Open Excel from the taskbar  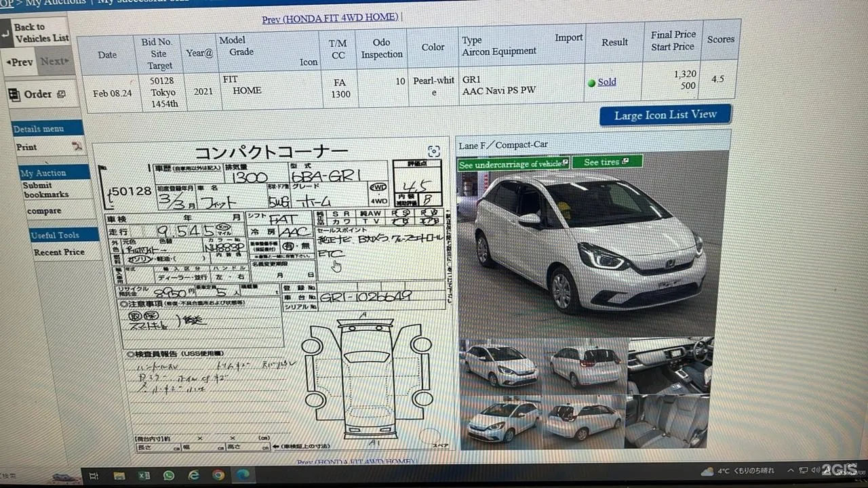pos(144,476)
